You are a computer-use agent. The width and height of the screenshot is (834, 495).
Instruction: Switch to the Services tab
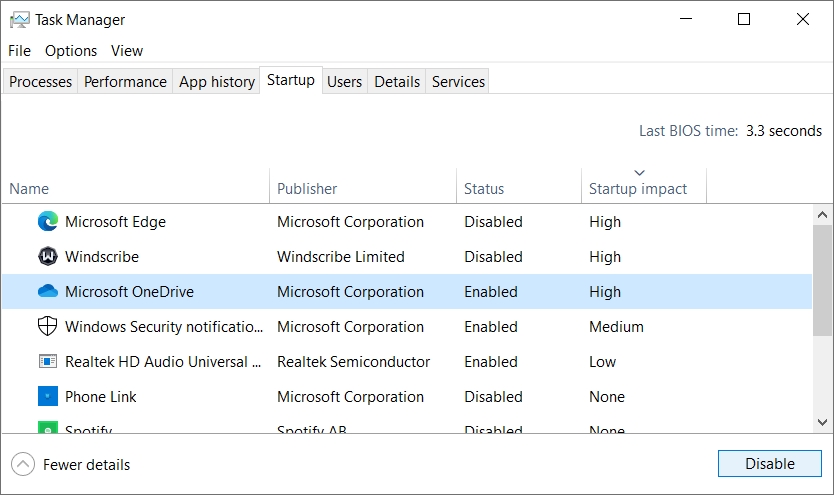click(x=458, y=81)
